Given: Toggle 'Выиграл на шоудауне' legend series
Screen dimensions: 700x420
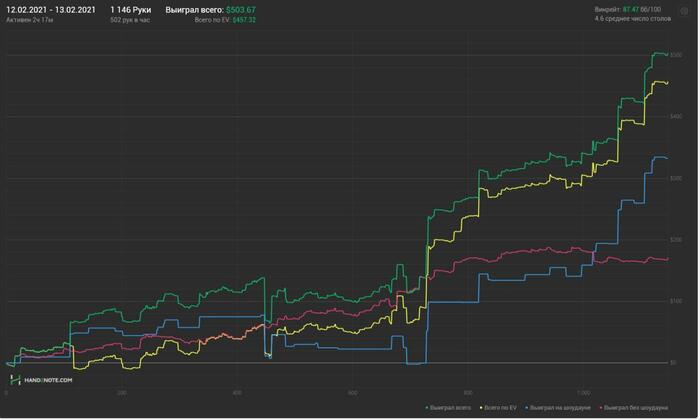Looking at the screenshot, I should 558,408.
